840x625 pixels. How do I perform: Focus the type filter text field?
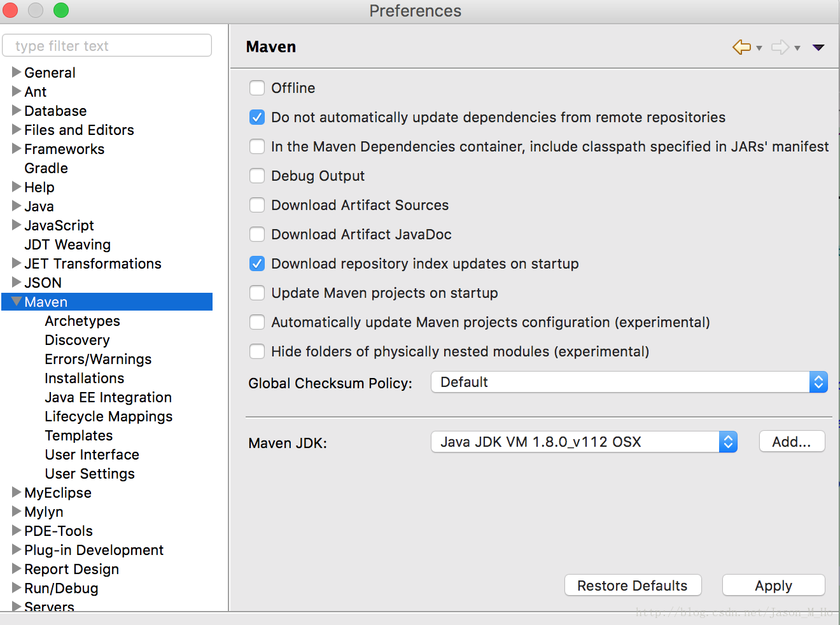tap(107, 46)
